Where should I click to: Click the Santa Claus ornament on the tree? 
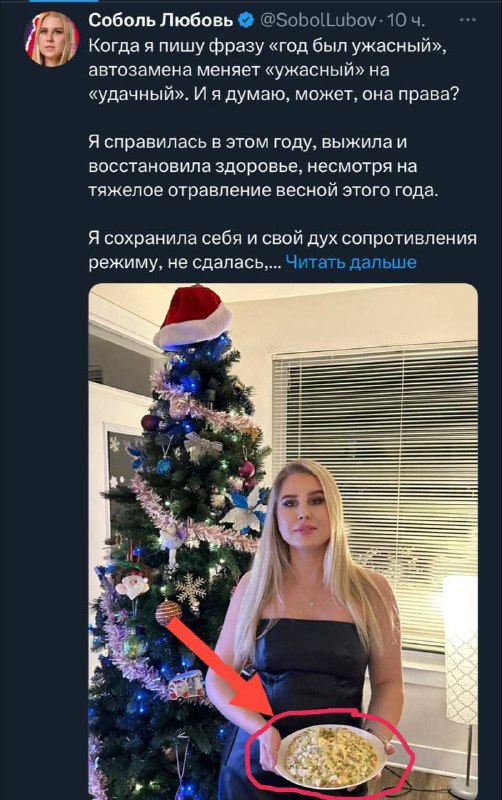(133, 584)
